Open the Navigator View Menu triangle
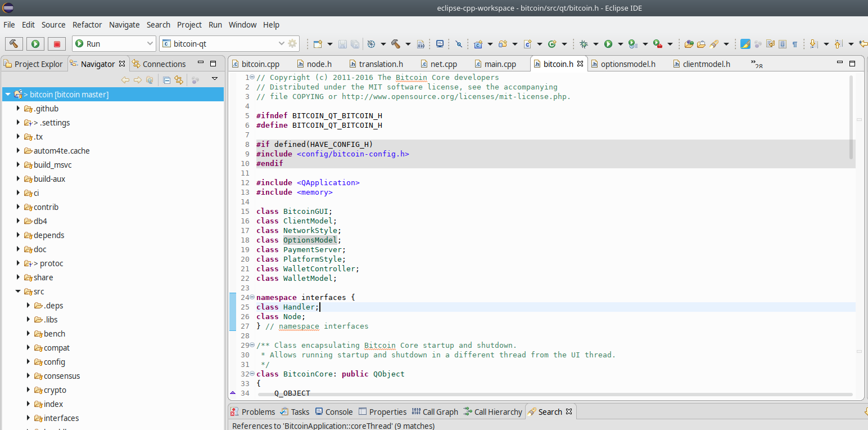Image resolution: width=868 pixels, height=430 pixels. [x=215, y=79]
